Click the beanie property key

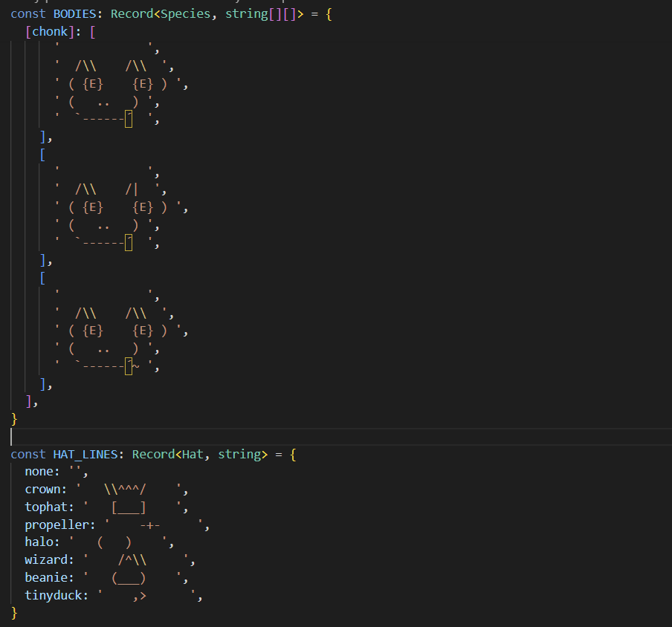pos(46,577)
